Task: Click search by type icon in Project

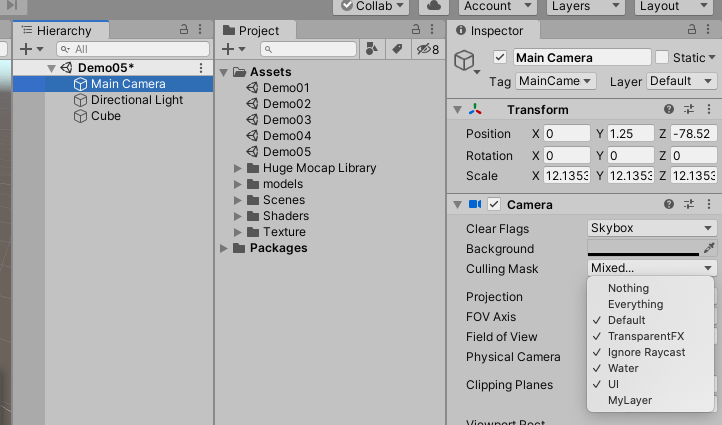Action: pyautogui.click(x=371, y=49)
